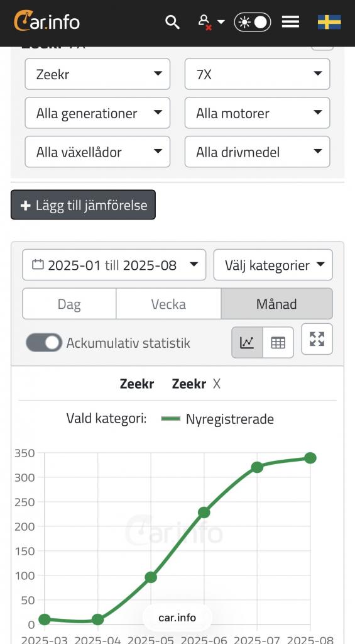Expand the Alla drivmedel dropdown
Viewport: 355px width, 644px height.
(x=258, y=152)
